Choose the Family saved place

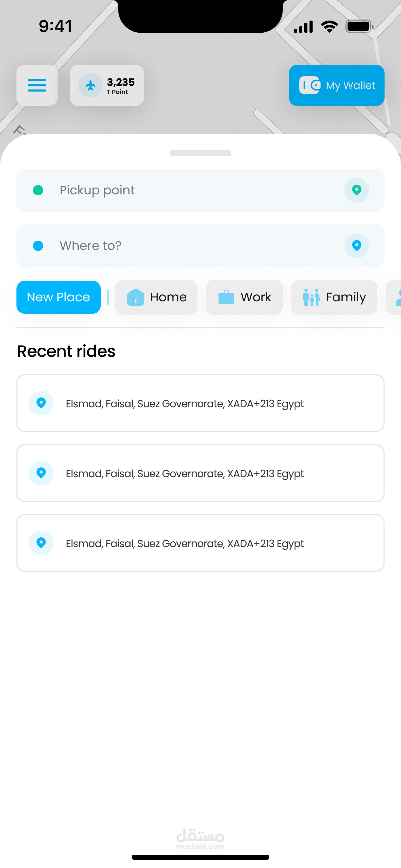pyautogui.click(x=334, y=297)
